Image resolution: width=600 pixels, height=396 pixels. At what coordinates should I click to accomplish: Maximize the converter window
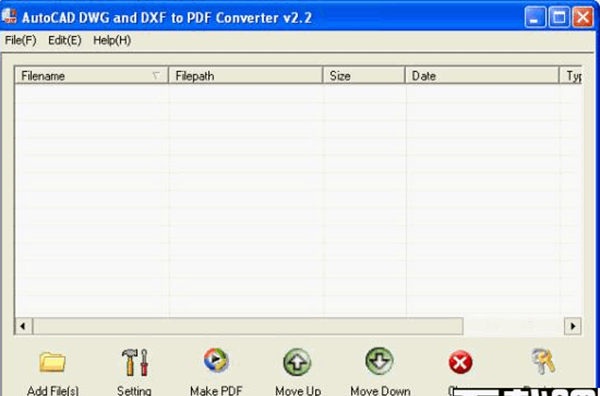coord(559,17)
